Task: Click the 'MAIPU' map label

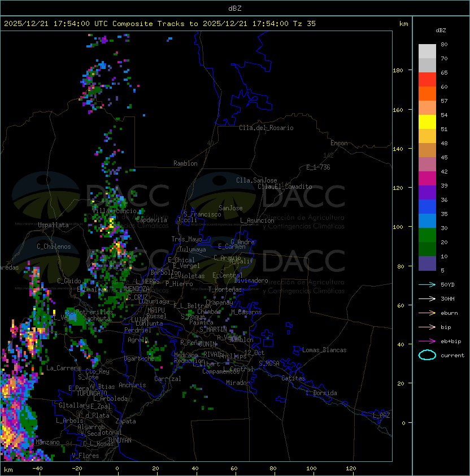Action: click(156, 310)
